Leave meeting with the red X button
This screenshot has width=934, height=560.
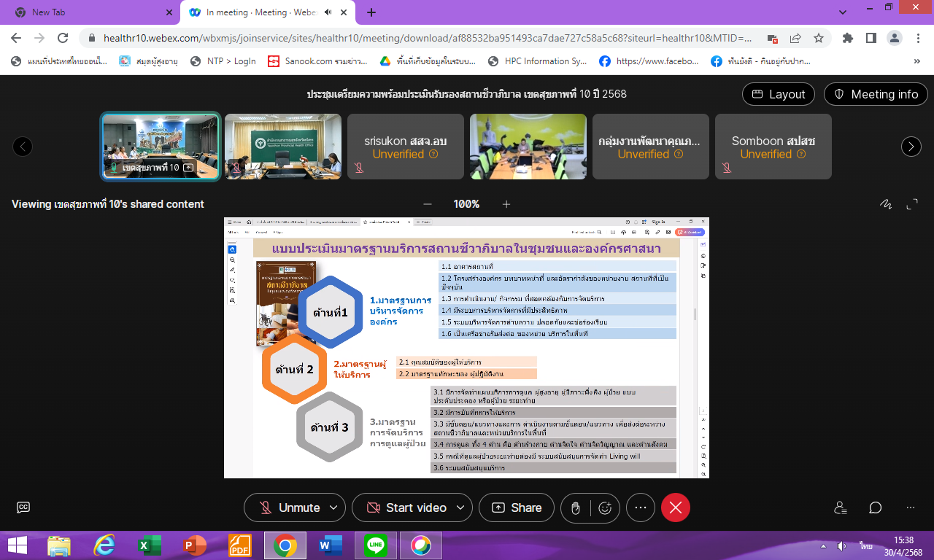pyautogui.click(x=676, y=507)
